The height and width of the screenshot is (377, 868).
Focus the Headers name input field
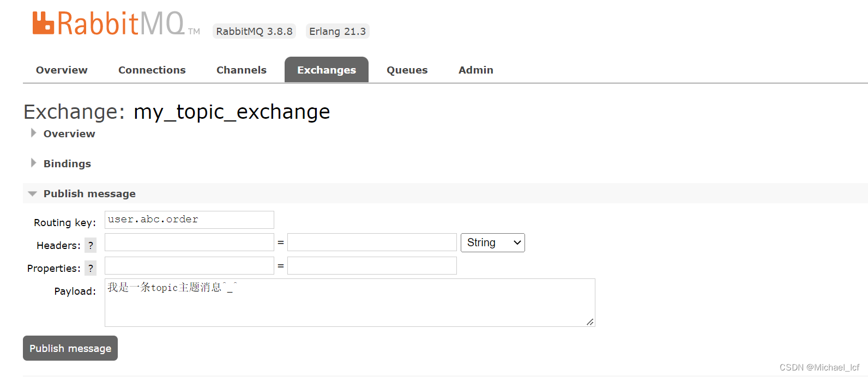click(189, 242)
